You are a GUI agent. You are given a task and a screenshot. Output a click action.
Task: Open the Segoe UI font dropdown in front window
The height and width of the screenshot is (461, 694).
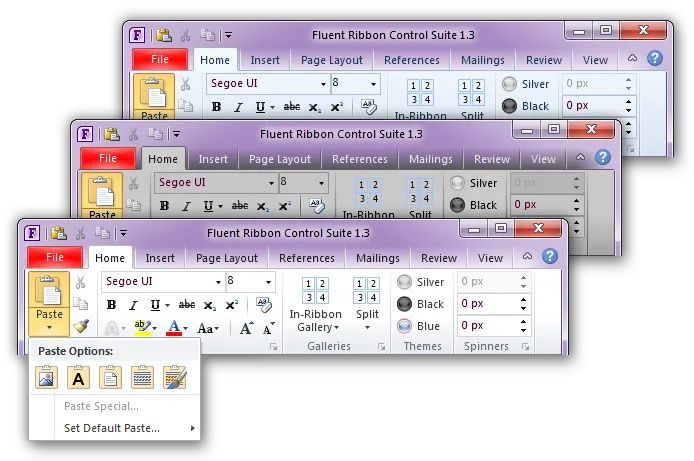click(x=218, y=282)
